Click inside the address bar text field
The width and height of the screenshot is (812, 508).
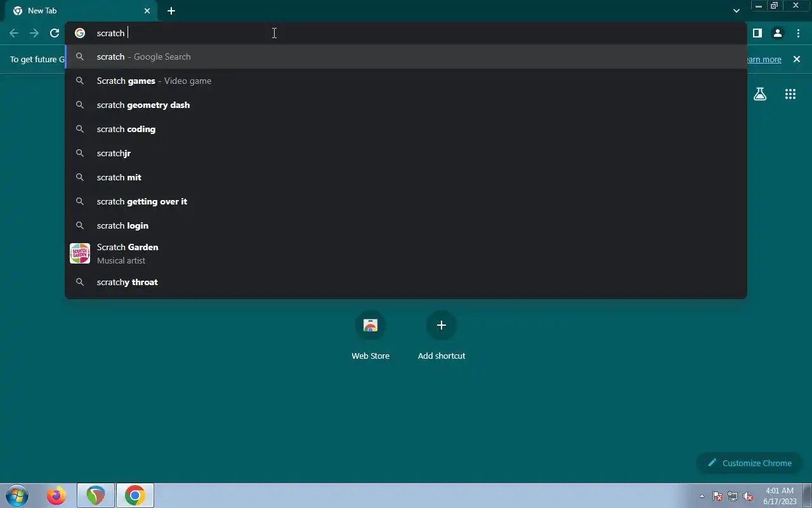click(x=406, y=33)
